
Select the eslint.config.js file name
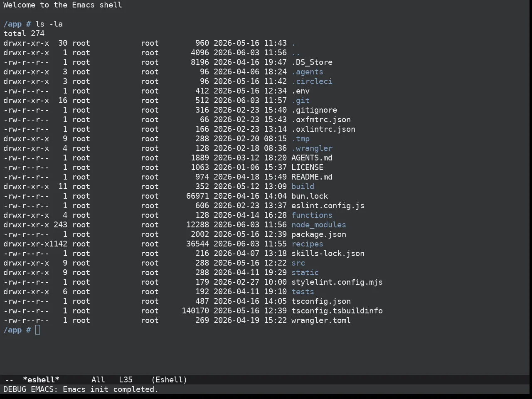328,206
